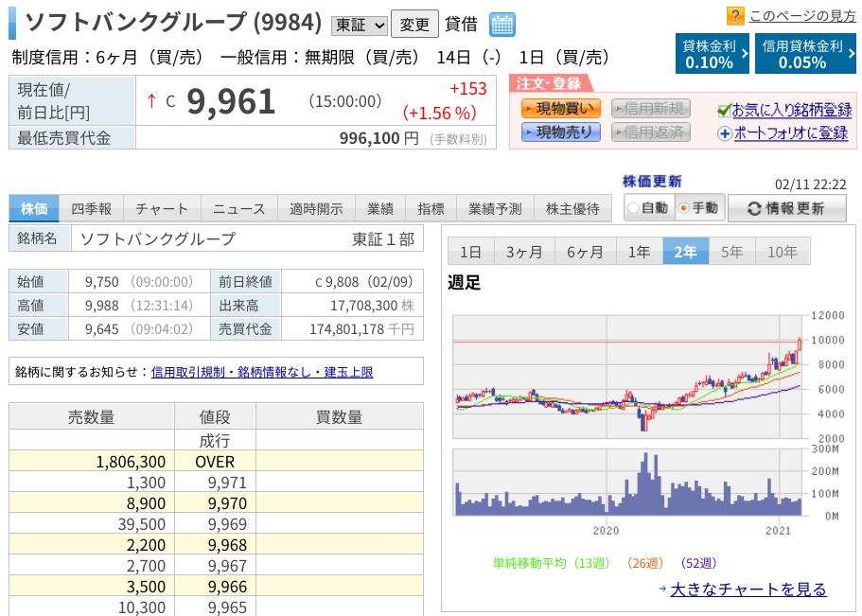Open 貸株金利 0.10% panel
This screenshot has width=862, height=616.
pyautogui.click(x=712, y=53)
